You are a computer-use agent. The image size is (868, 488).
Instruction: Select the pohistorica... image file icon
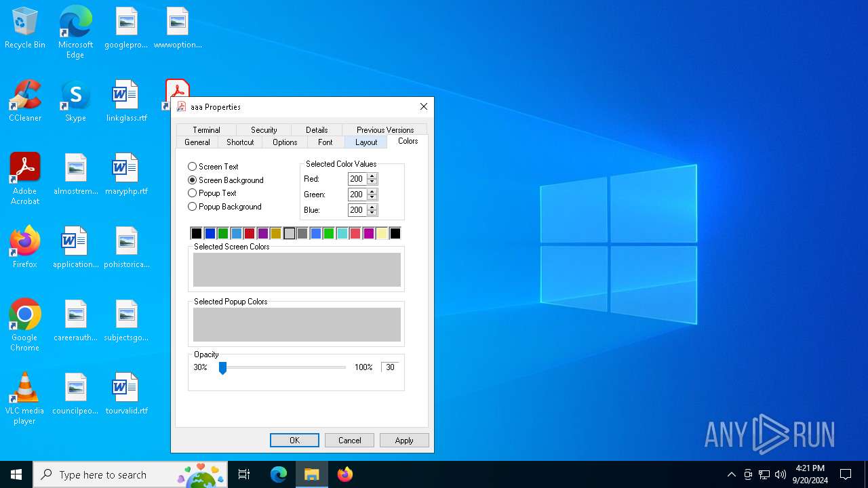(x=126, y=248)
